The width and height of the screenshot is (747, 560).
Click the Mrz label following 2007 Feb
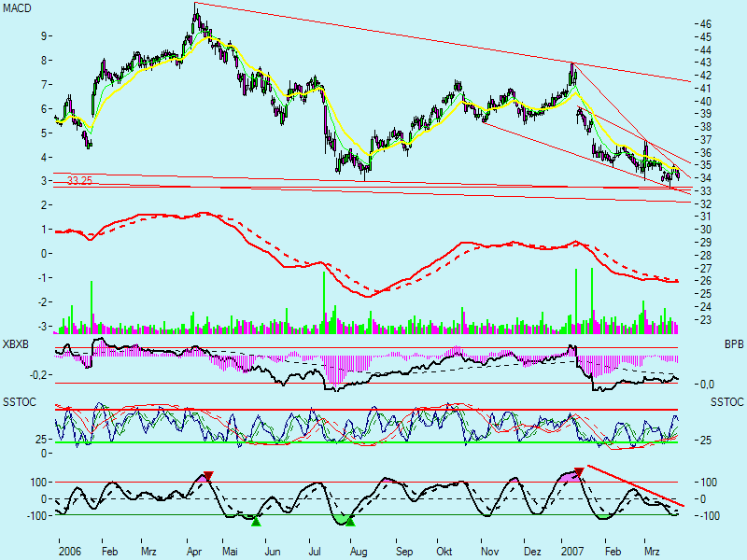click(652, 552)
